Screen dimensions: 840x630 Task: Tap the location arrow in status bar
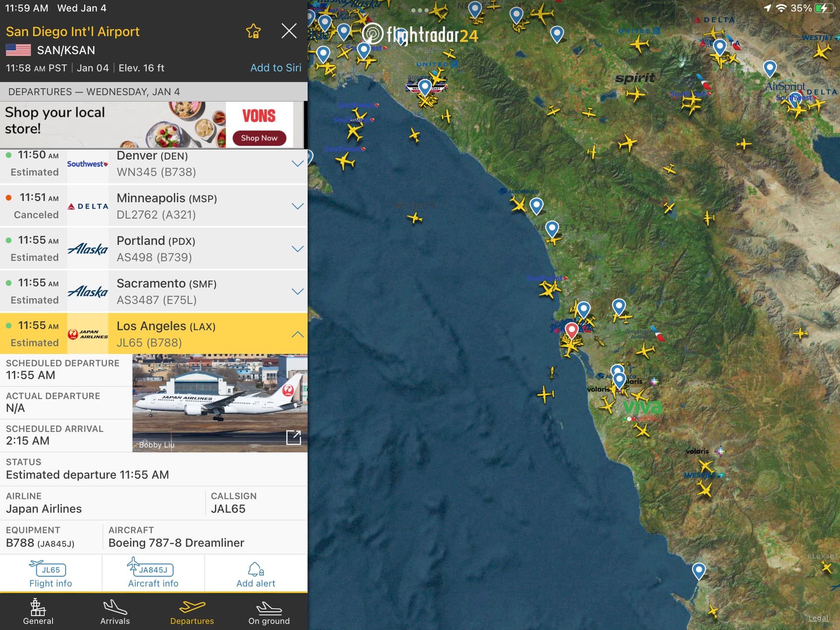tap(767, 8)
